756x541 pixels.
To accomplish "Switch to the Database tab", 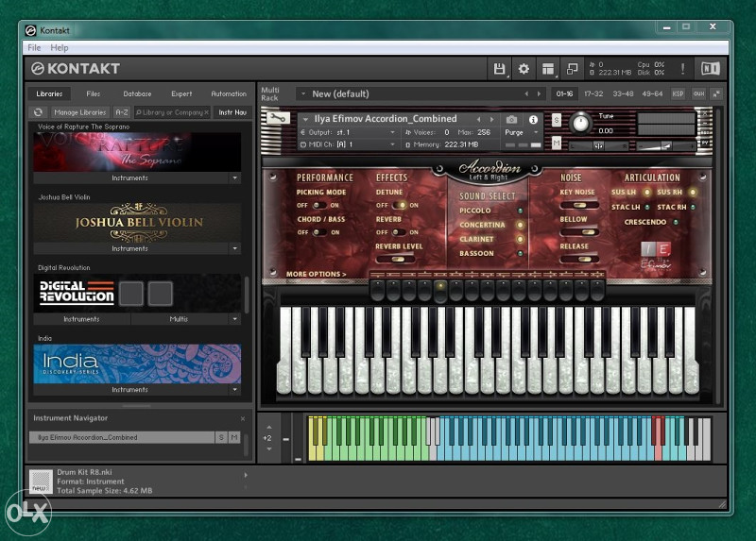I will [137, 93].
